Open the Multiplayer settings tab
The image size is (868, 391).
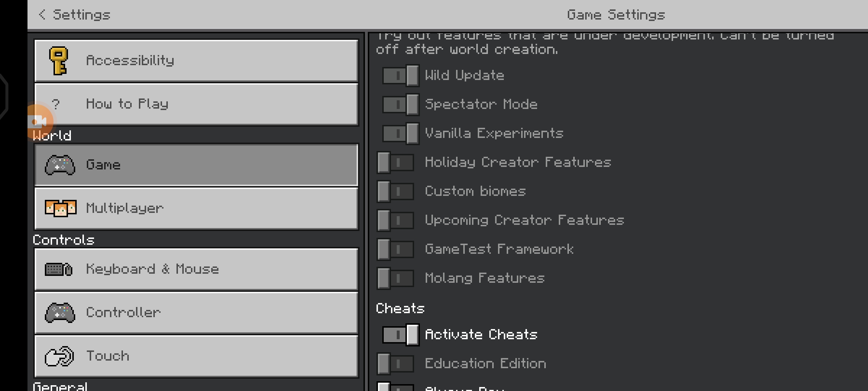(x=196, y=208)
